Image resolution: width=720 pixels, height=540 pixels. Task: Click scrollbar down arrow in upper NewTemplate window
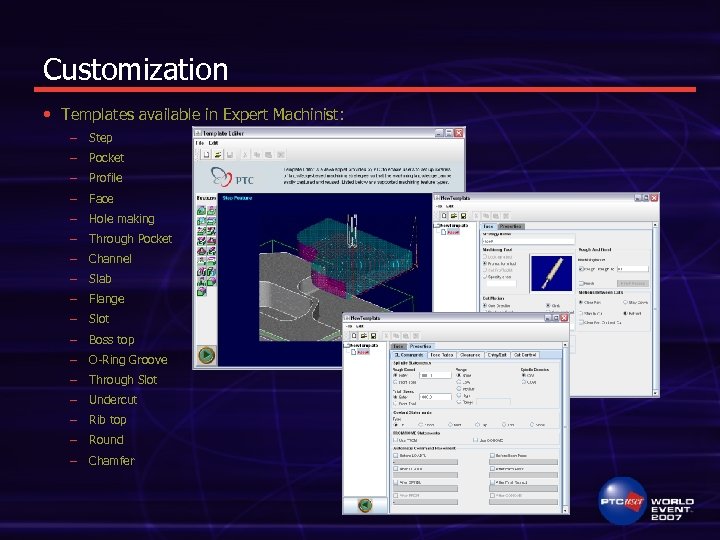655,393
